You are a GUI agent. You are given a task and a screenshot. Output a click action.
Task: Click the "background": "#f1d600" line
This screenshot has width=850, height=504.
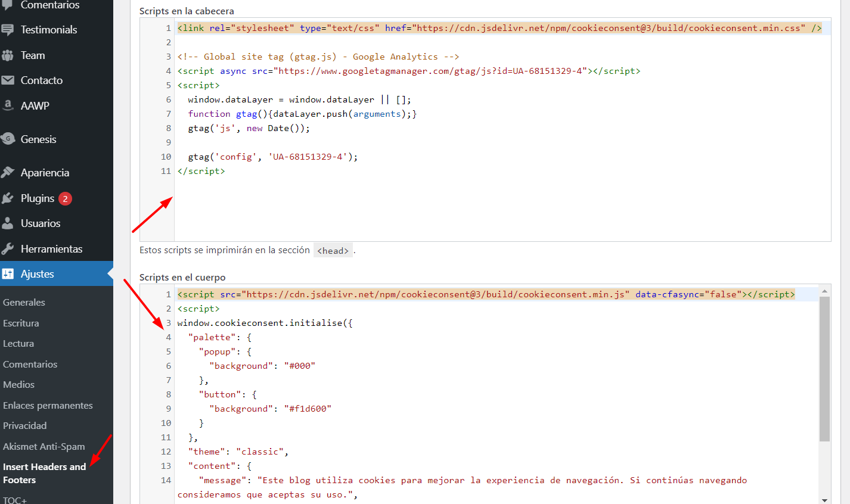pos(270,409)
